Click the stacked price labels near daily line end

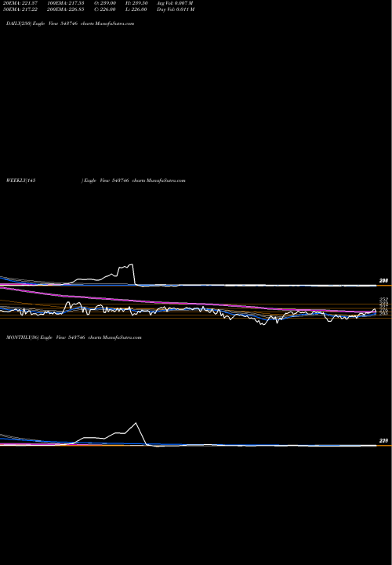click(383, 307)
